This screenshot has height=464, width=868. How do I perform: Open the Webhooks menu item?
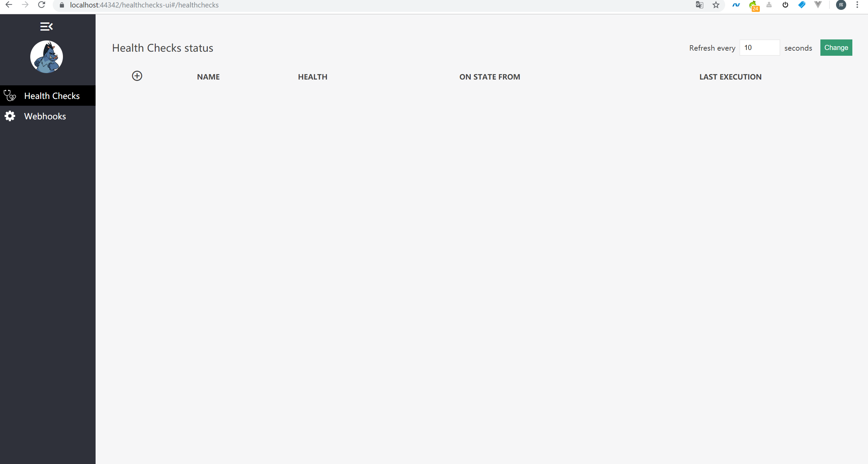(45, 117)
